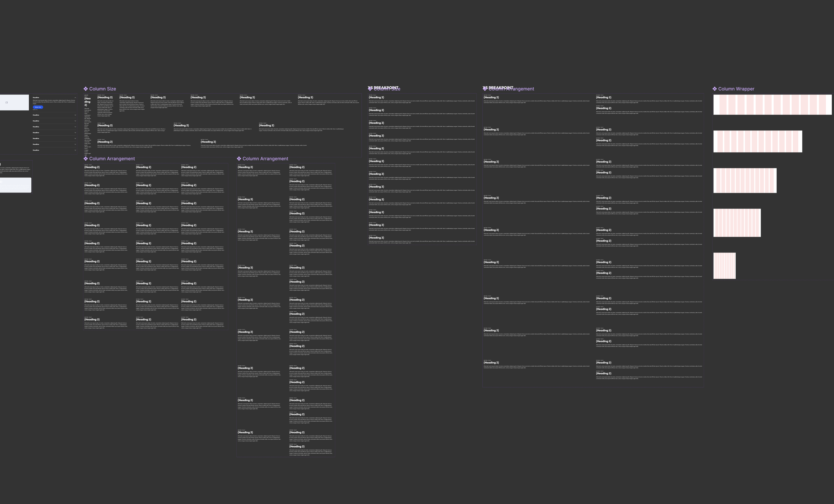Select the narrowest pink column grid thumbnail
834x504 pixels.
[724, 266]
